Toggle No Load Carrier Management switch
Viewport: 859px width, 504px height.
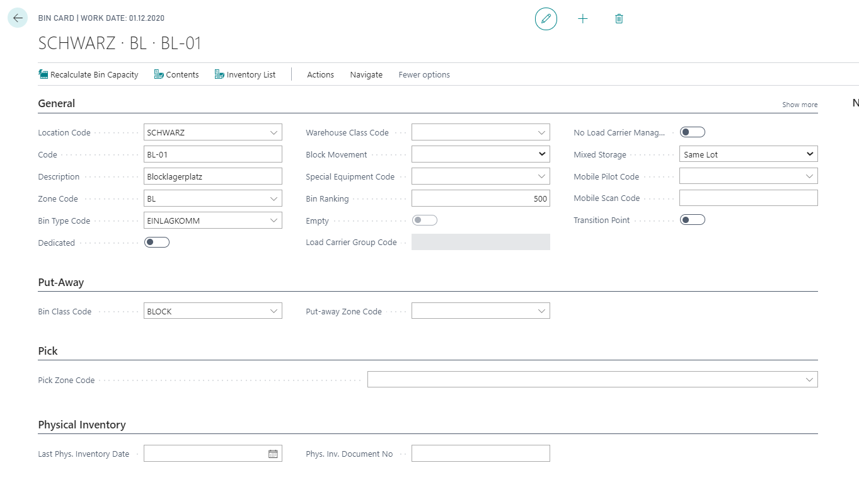point(692,132)
